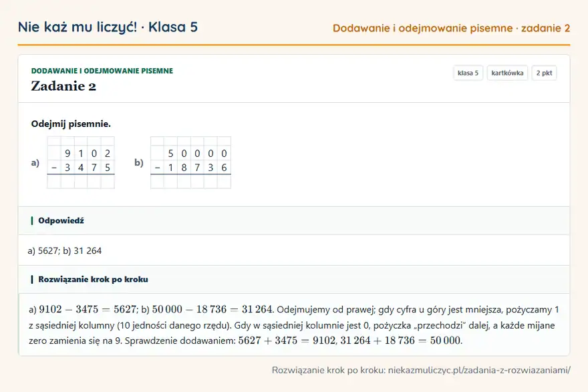Click the check '31 264 + 18 736 = 50 000'
588x392 pixels.
click(x=400, y=341)
